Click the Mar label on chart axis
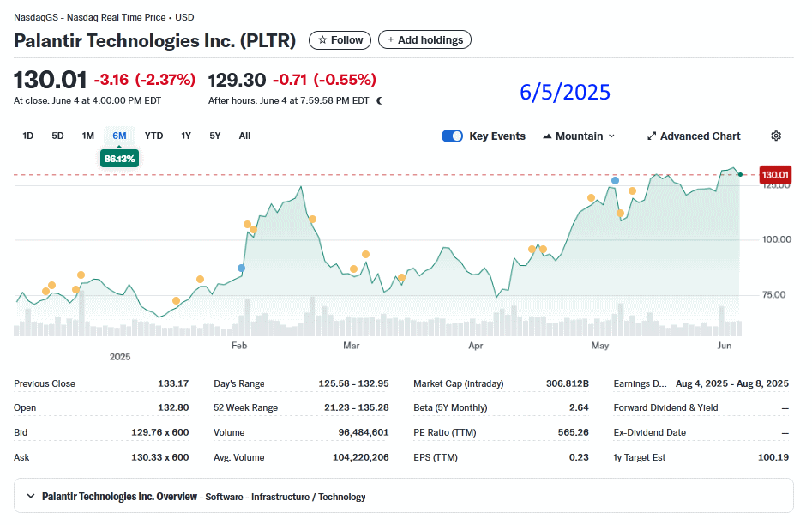 (351, 345)
